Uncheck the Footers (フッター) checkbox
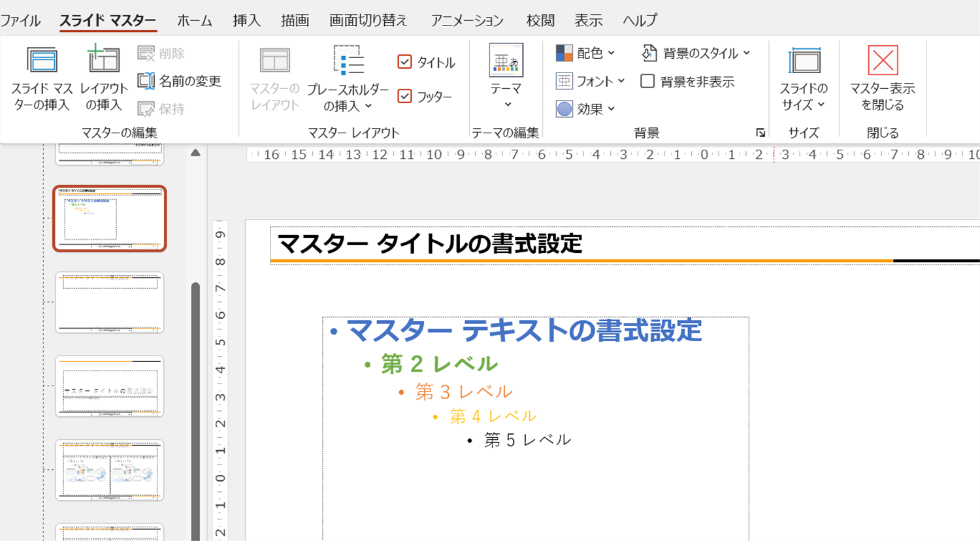The image size is (980, 541). pos(404,97)
